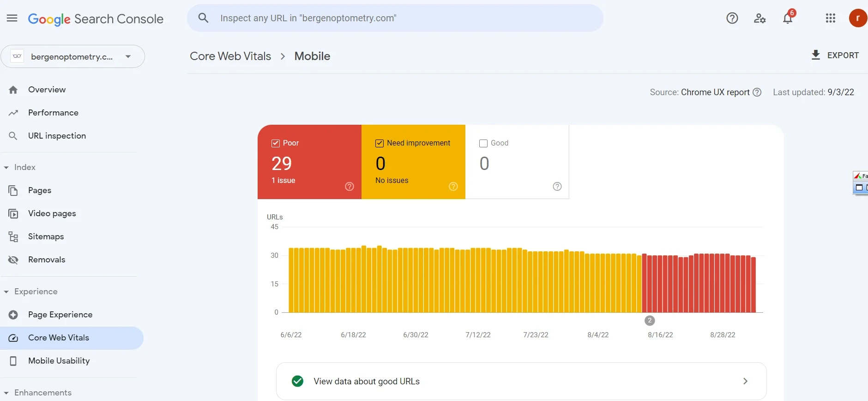The width and height of the screenshot is (868, 401).
Task: Click the Poor card help icon
Action: click(x=350, y=186)
